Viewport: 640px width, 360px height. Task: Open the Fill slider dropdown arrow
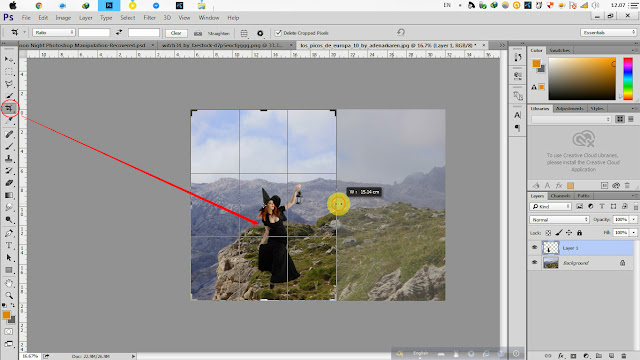pos(634,233)
